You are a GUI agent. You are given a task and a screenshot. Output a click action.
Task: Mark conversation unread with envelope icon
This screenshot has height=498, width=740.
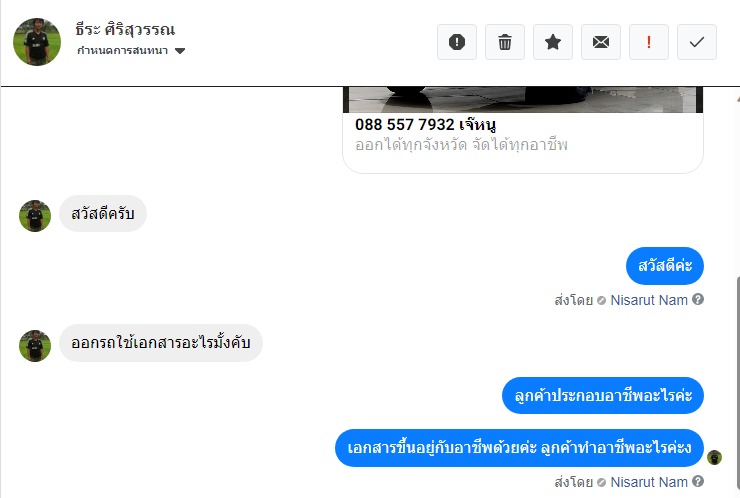click(601, 42)
